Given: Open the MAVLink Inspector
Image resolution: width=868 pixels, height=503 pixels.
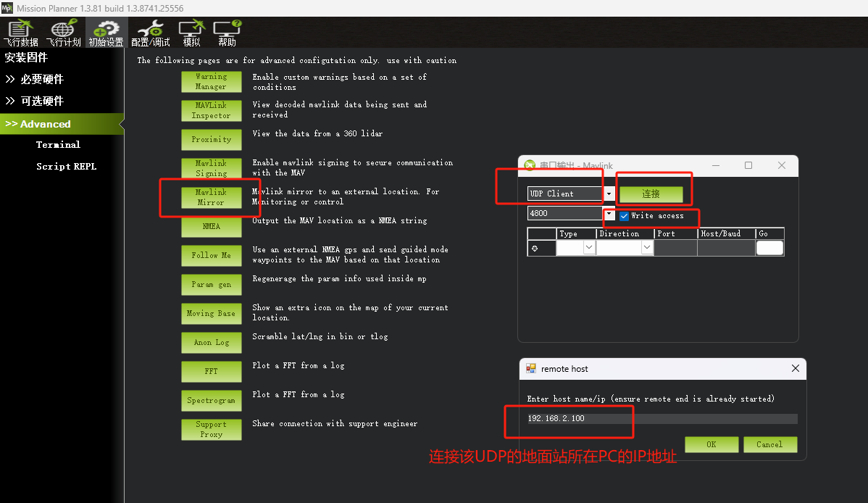Looking at the screenshot, I should [x=211, y=110].
